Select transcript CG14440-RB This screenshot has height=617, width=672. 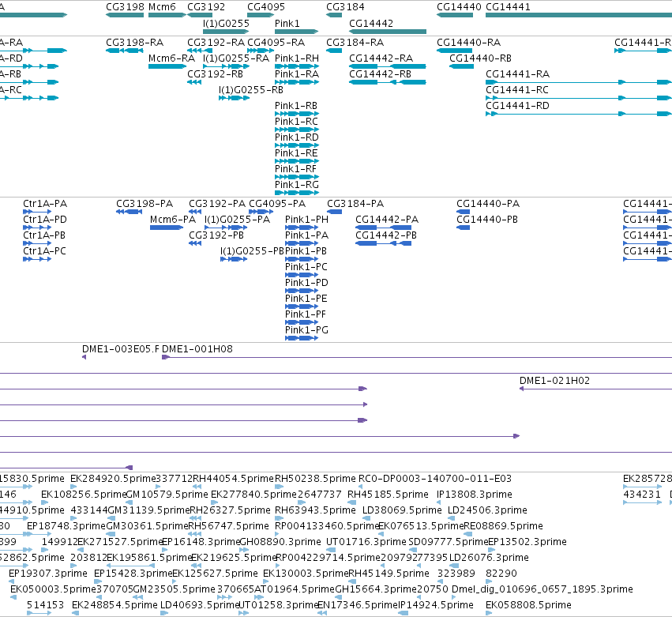pyautogui.click(x=462, y=66)
